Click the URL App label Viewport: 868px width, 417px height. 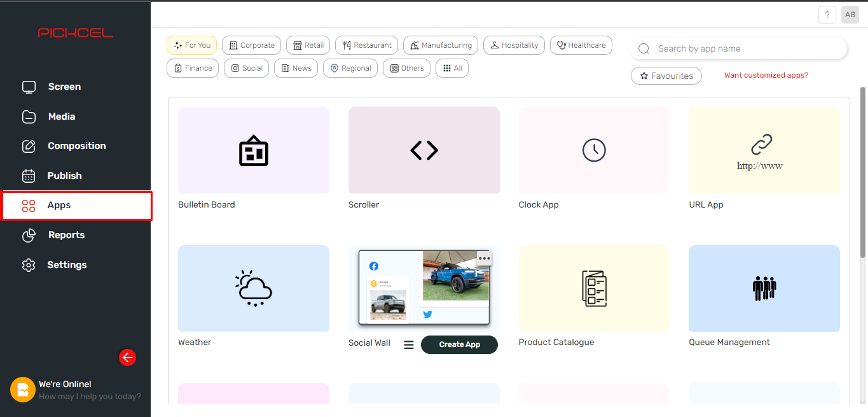coord(706,205)
